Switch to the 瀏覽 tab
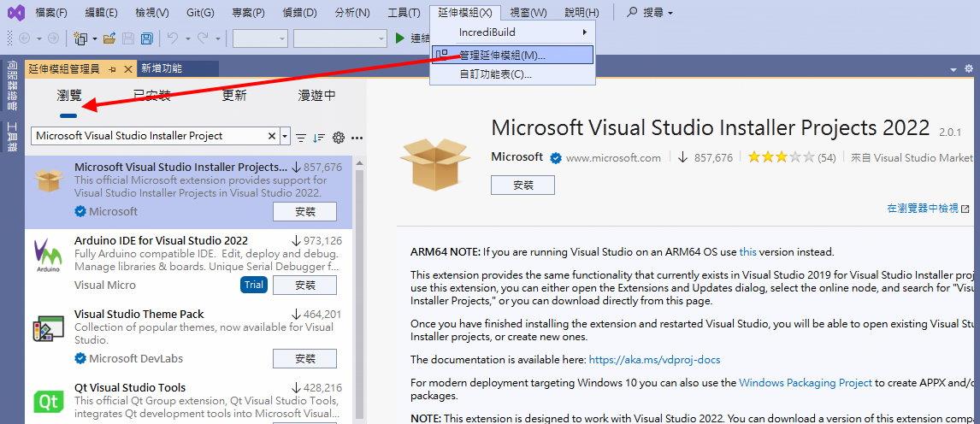Viewport: 980px width, 424px height. click(x=68, y=96)
